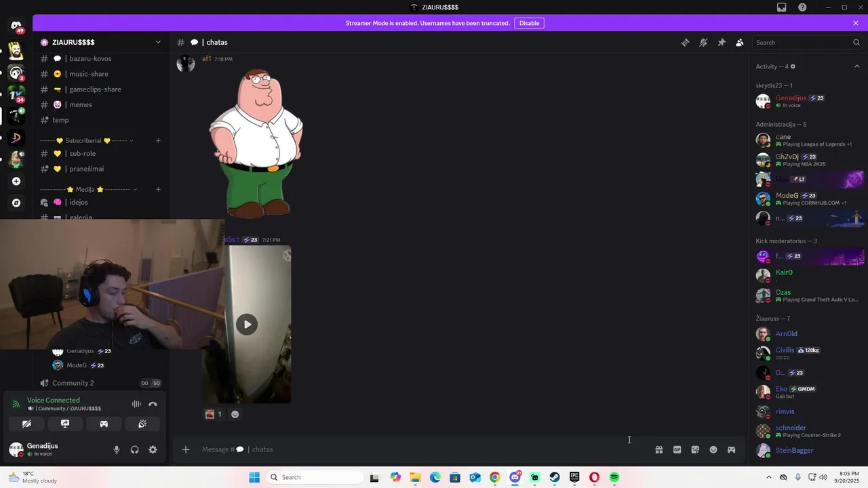Open the Peter Griffin image
This screenshot has height=488, width=868.
256,143
